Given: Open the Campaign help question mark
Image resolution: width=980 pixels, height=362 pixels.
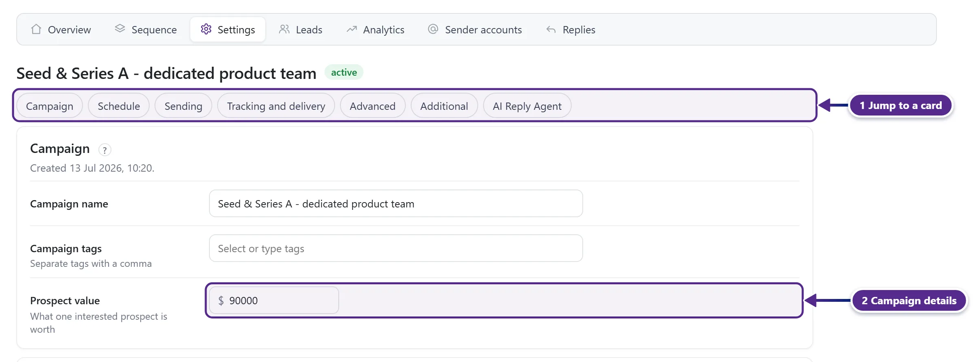Looking at the screenshot, I should [105, 150].
